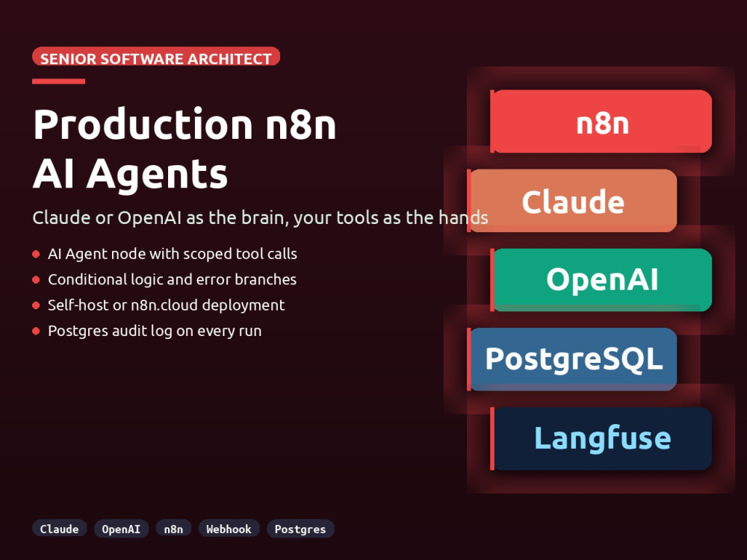The image size is (747, 560).
Task: Click the OpenAI tag pill
Action: pos(122,529)
